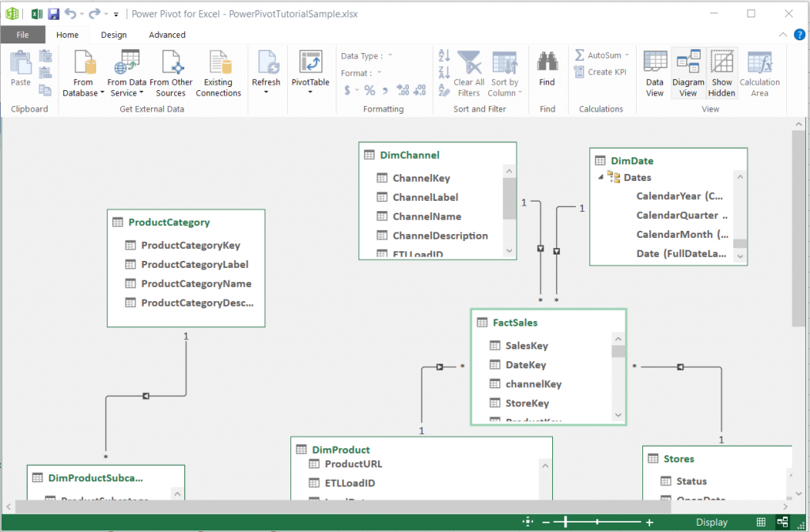This screenshot has width=810, height=532.
Task: Click the zoom slider handle
Action: click(565, 522)
